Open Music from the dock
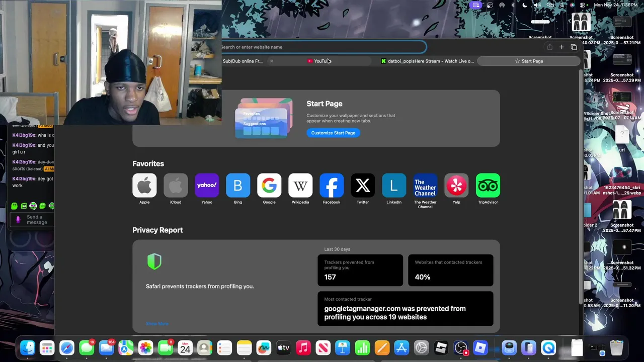Viewport: 644px width, 362px height. click(303, 347)
